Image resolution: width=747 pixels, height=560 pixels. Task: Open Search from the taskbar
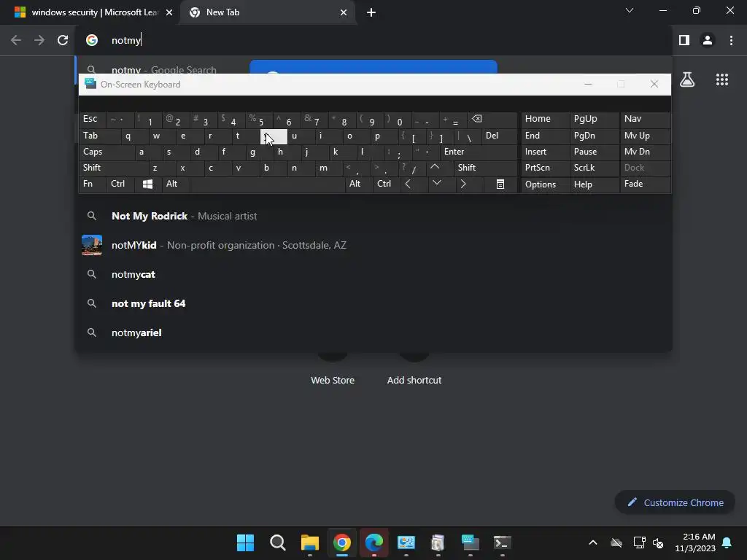(x=277, y=542)
